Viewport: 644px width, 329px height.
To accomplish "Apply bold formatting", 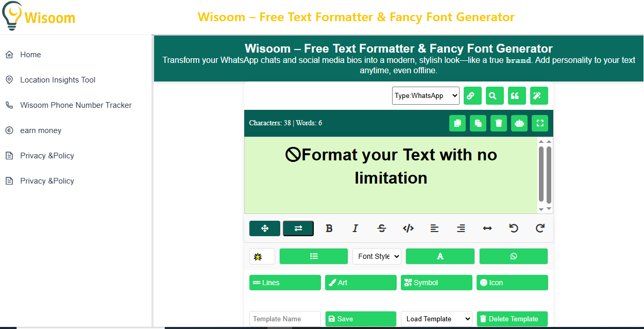I will [x=329, y=228].
